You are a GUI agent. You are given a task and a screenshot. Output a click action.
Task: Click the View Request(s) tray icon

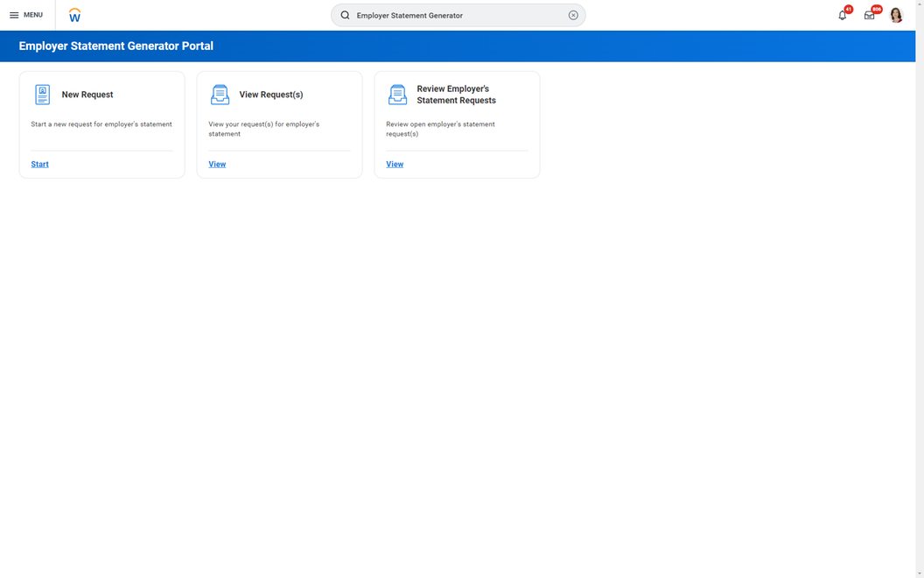point(219,94)
